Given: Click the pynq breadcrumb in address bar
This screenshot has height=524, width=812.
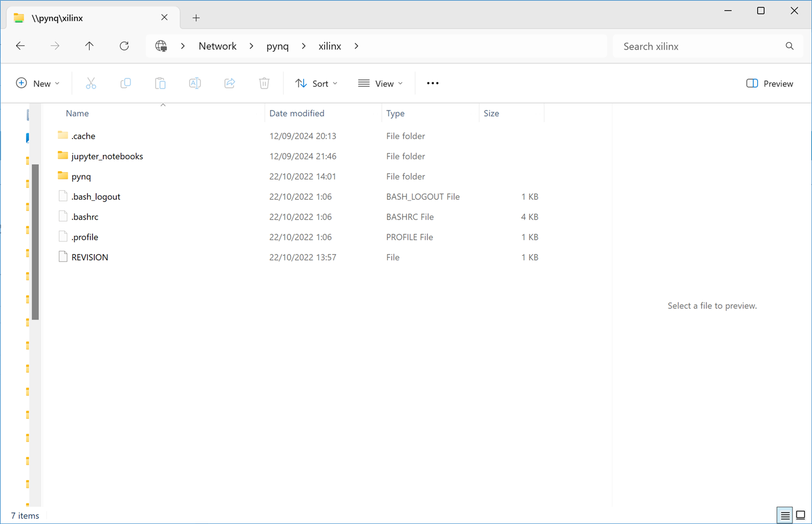Looking at the screenshot, I should pos(278,46).
